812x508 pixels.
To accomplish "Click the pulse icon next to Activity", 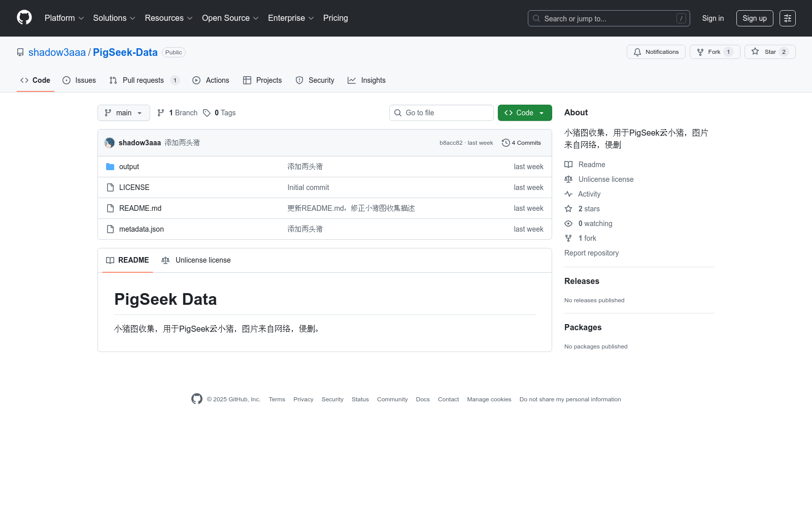I will coord(568,194).
